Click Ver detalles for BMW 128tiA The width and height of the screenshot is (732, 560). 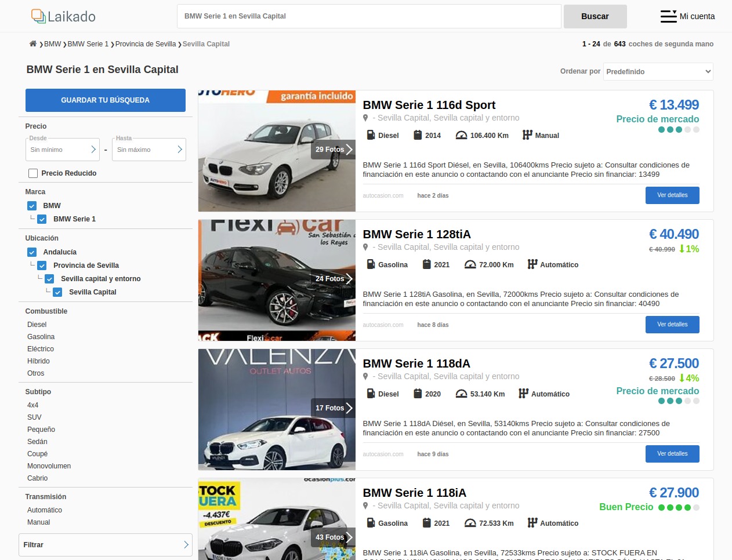click(672, 325)
